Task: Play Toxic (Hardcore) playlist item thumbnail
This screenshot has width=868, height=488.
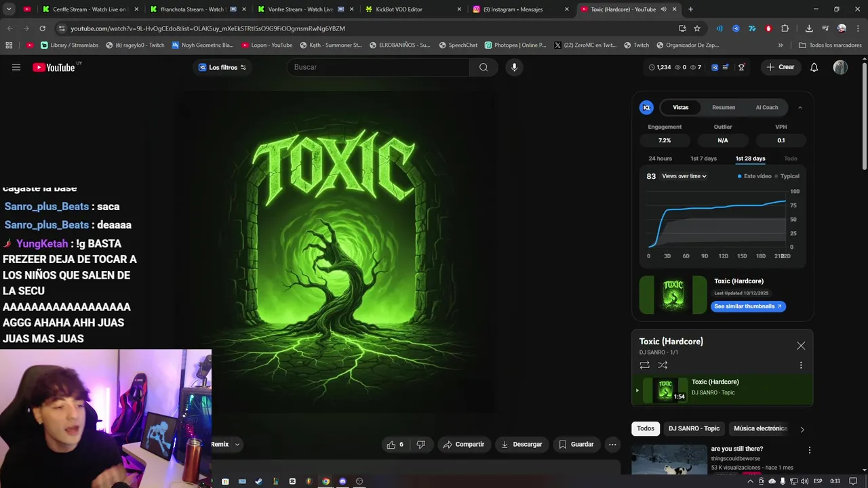Action: click(x=665, y=390)
